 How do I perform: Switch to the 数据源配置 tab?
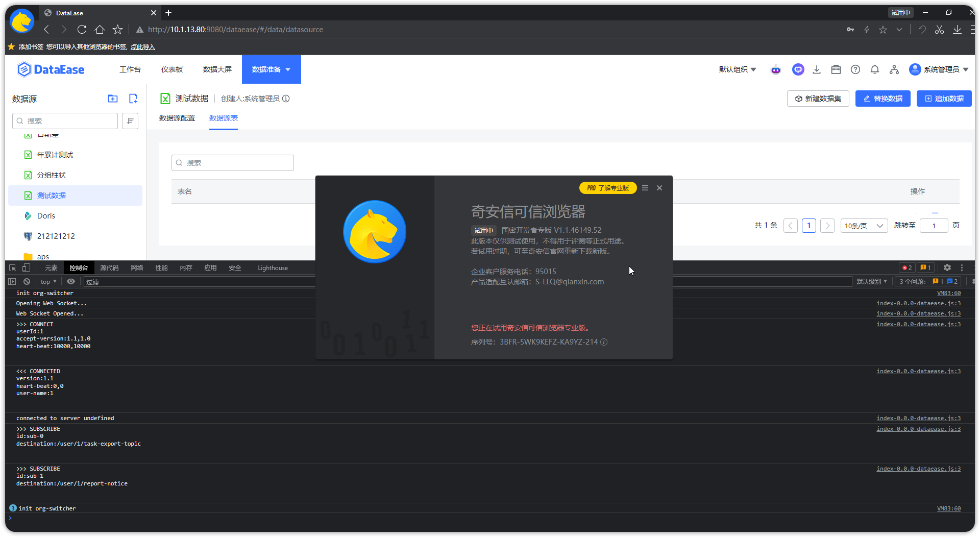[x=177, y=118]
